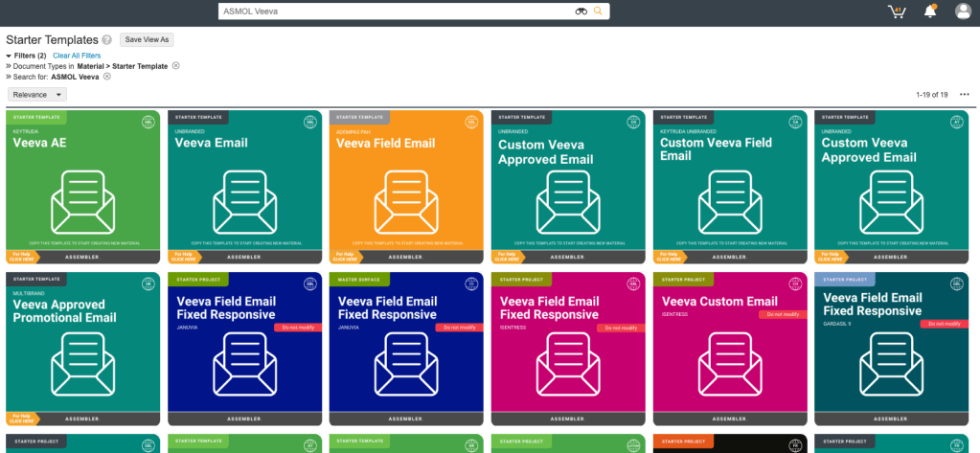This screenshot has width=980, height=453.
Task: Click the envelope icon on Veeva Custom Email card
Action: click(x=730, y=366)
